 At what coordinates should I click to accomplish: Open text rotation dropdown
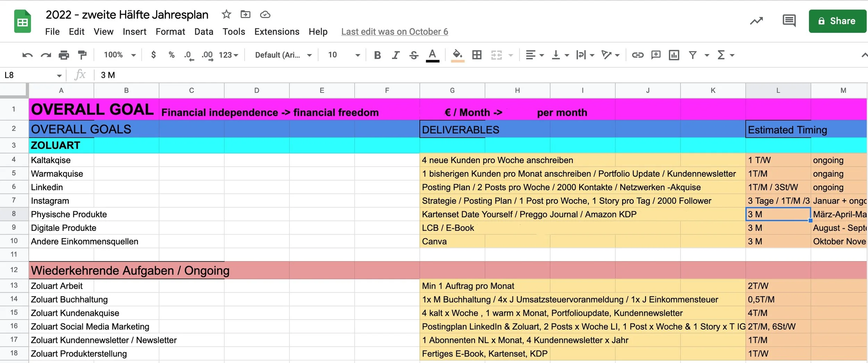(610, 55)
